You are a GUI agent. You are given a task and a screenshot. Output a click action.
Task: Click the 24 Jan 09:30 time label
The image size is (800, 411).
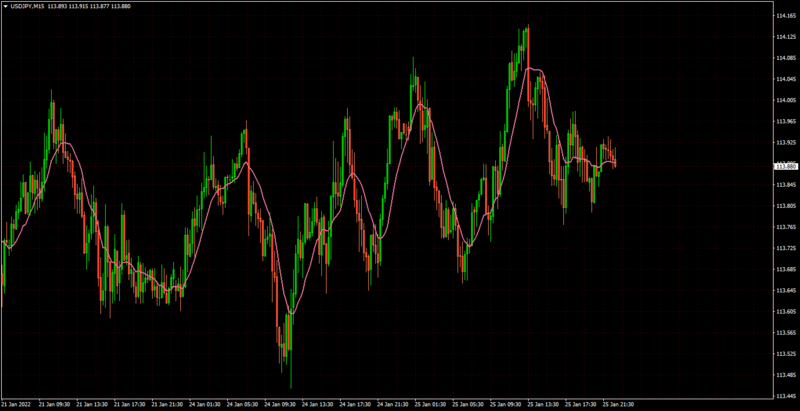click(279, 403)
